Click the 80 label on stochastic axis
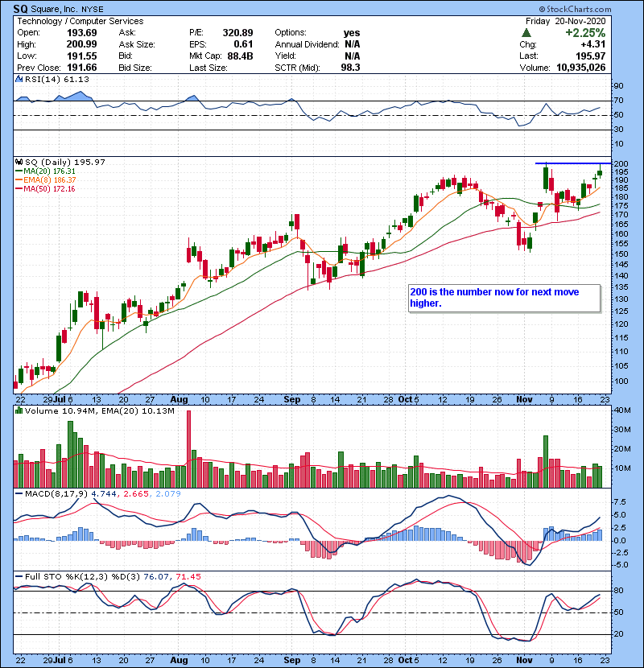The width and height of the screenshot is (644, 668). pos(618,591)
